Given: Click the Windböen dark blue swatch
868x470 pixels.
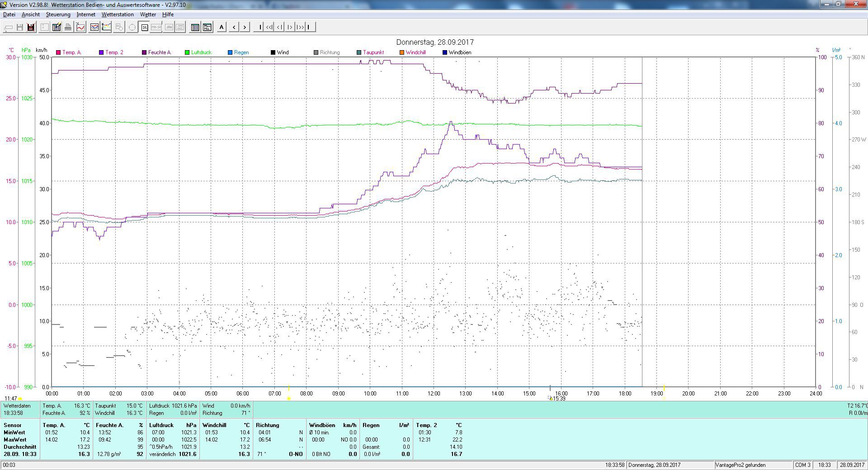Looking at the screenshot, I should pyautogui.click(x=445, y=52).
